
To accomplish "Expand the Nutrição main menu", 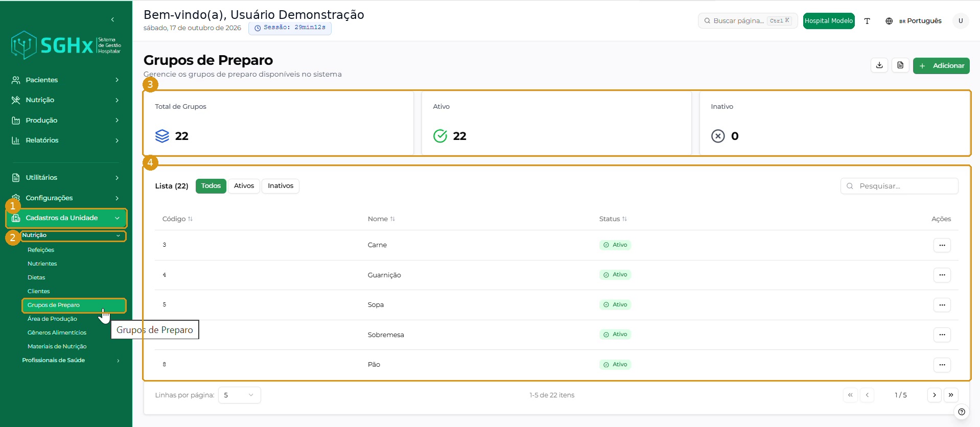I will [66, 100].
